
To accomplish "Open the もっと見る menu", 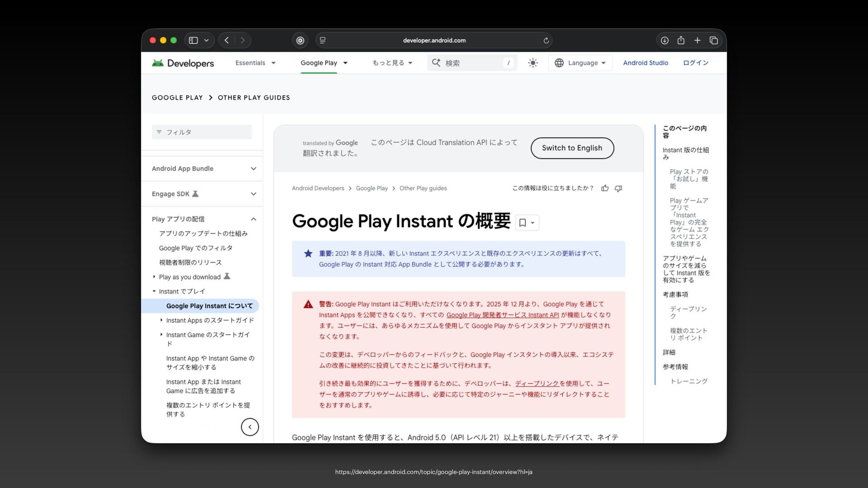I will pos(392,63).
